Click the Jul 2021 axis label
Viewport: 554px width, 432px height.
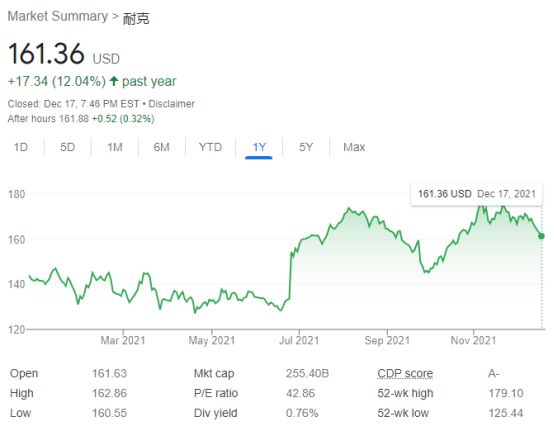[x=299, y=341]
